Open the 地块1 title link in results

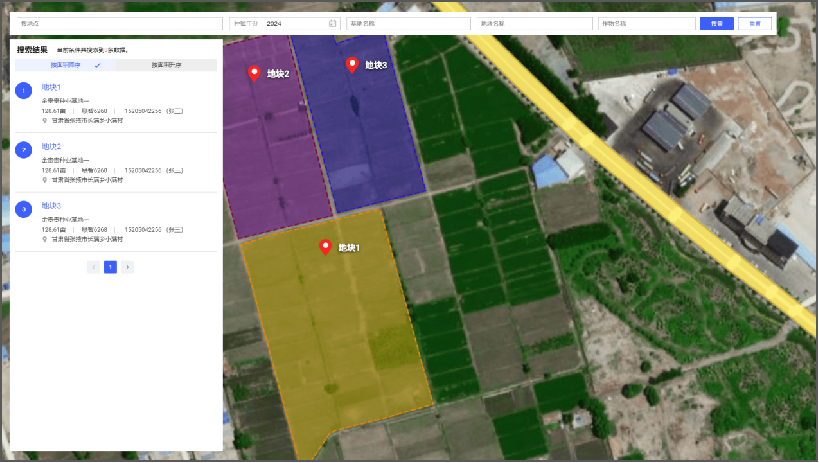coord(52,87)
